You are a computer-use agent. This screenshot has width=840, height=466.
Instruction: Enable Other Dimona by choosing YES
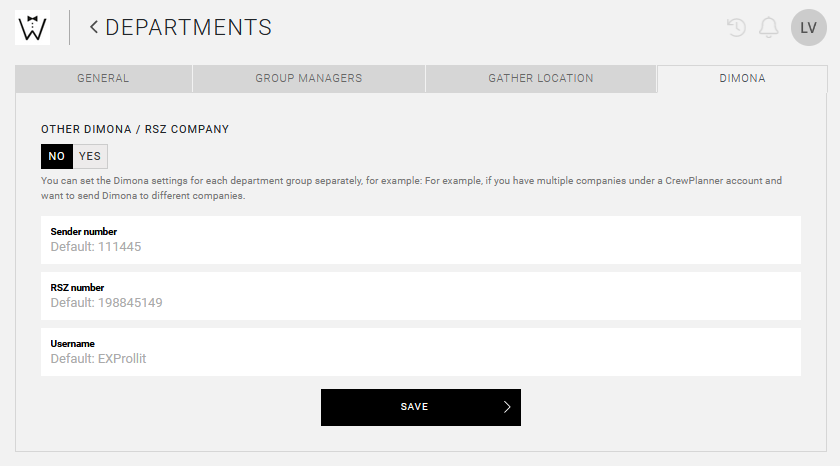tap(90, 156)
